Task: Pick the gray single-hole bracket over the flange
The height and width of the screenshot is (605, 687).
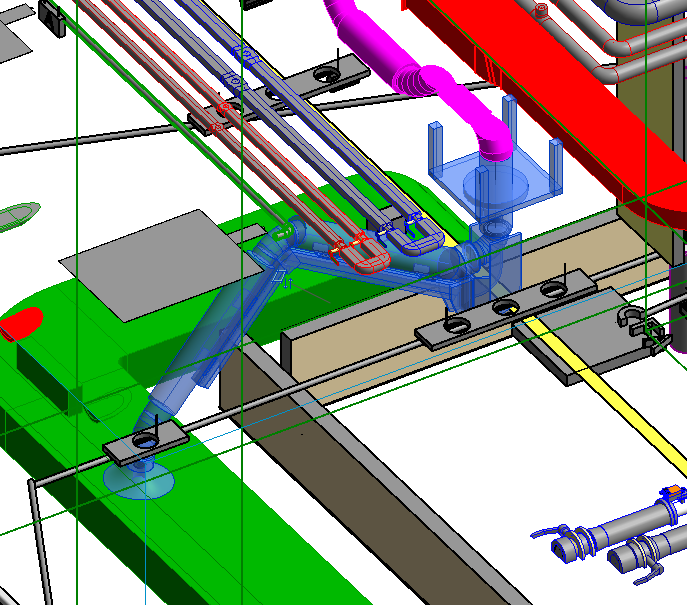Action: (146, 442)
